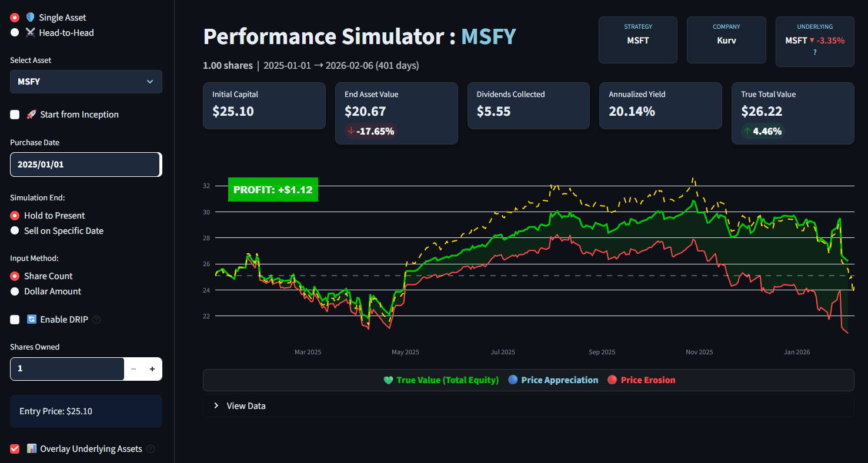Viewport: 868px width, 463px height.
Task: Select the Head-to-Head radio button
Action: tap(15, 33)
